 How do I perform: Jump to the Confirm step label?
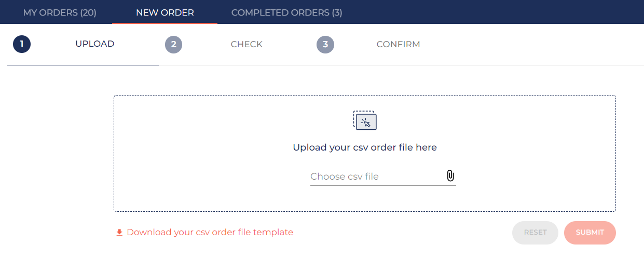(x=398, y=44)
